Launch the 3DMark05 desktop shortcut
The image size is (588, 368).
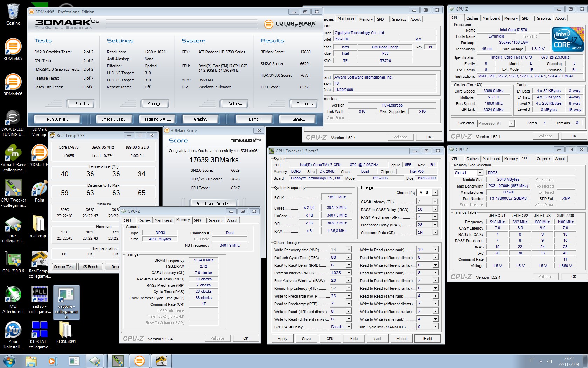(13, 49)
